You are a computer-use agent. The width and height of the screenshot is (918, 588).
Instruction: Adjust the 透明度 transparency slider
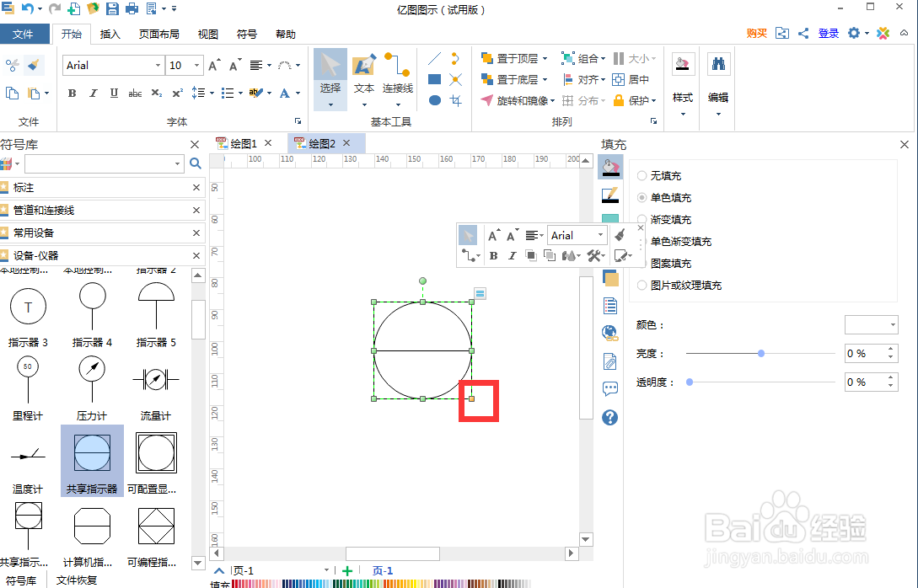coord(689,382)
